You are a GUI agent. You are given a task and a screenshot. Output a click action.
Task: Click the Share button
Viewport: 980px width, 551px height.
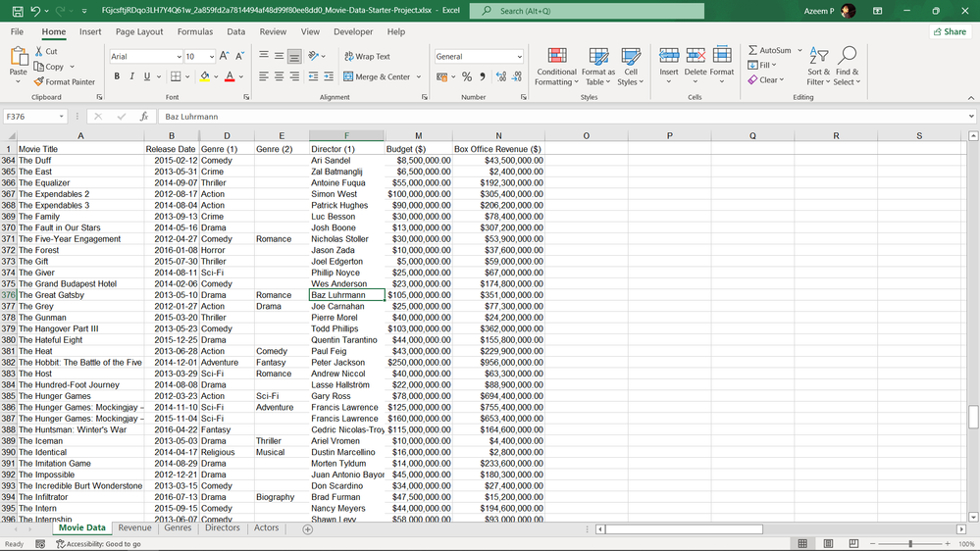(950, 31)
